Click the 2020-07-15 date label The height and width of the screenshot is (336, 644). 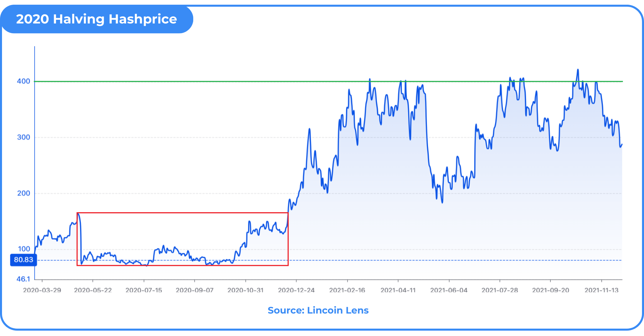(144, 290)
